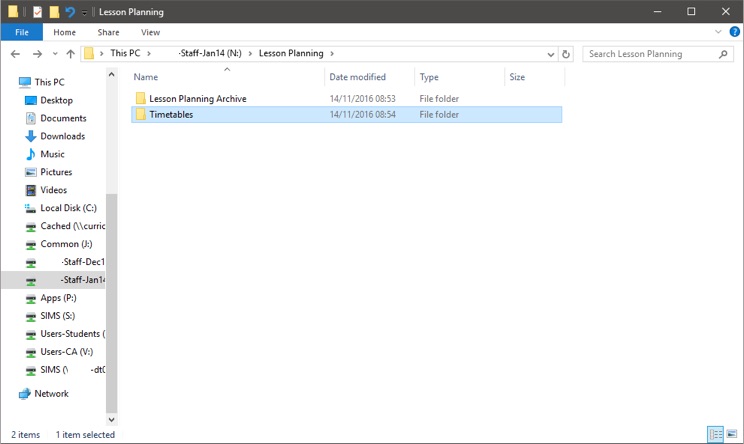Viewport: 744px width, 444px height.
Task: Click the Music note icon in sidebar
Action: [x=30, y=154]
